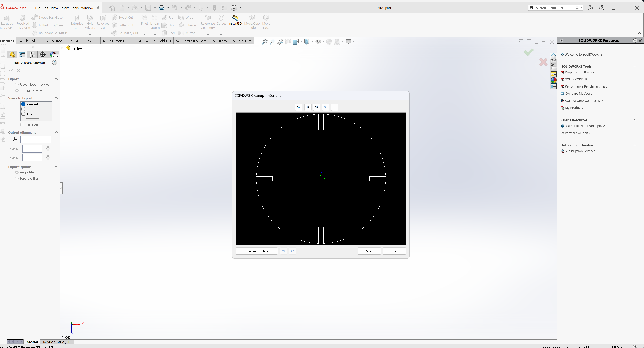644x348 pixels.
Task: Uncheck the *Current view checkbox
Action: click(x=23, y=104)
